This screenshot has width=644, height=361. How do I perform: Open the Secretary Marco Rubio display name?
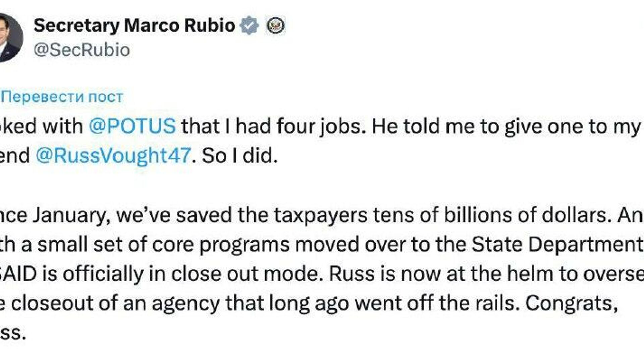click(x=134, y=25)
